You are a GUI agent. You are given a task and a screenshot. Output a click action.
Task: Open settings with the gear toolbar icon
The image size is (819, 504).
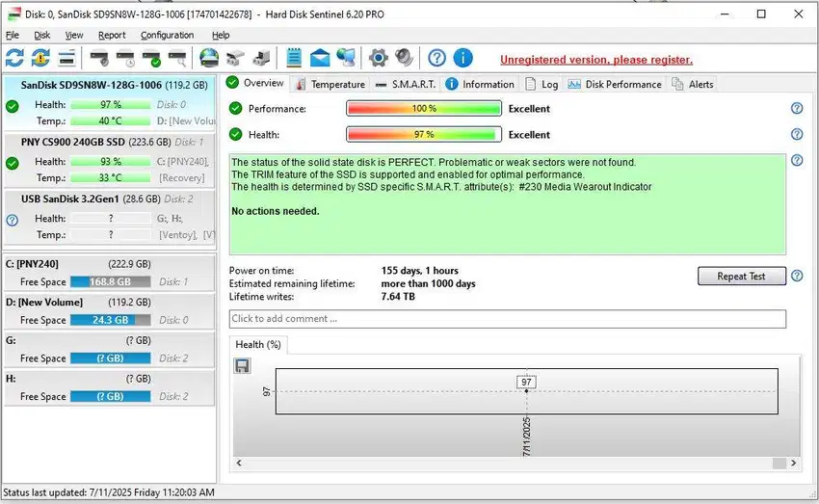378,58
